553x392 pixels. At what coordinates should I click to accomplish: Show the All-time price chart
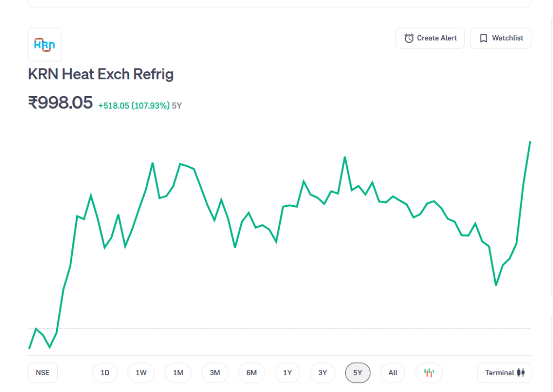click(393, 373)
